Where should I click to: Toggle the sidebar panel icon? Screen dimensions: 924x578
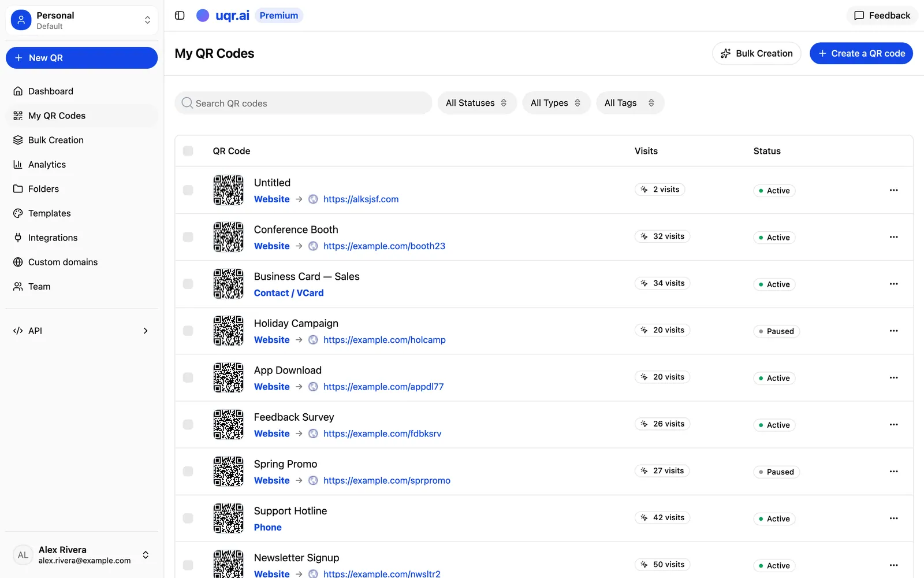tap(180, 16)
